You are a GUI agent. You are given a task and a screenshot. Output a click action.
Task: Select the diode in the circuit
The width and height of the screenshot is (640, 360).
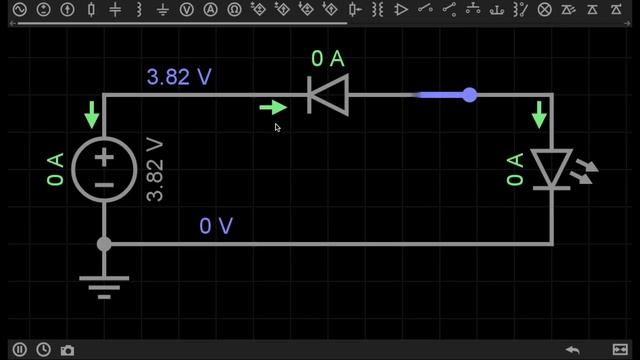328,95
